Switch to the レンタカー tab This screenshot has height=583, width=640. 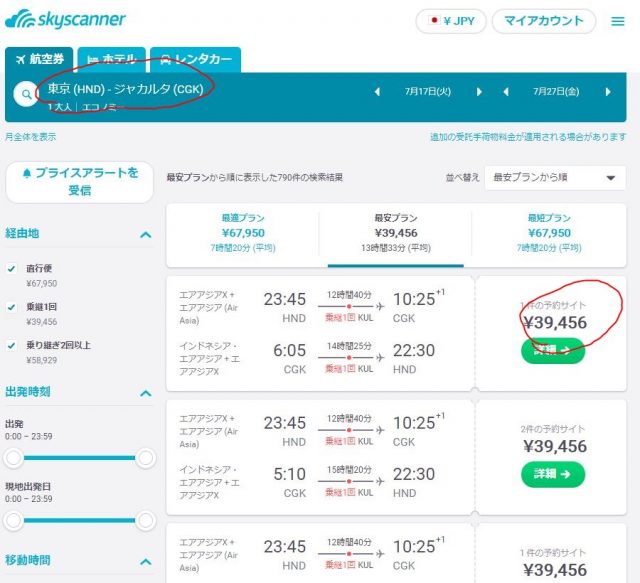coord(196,60)
